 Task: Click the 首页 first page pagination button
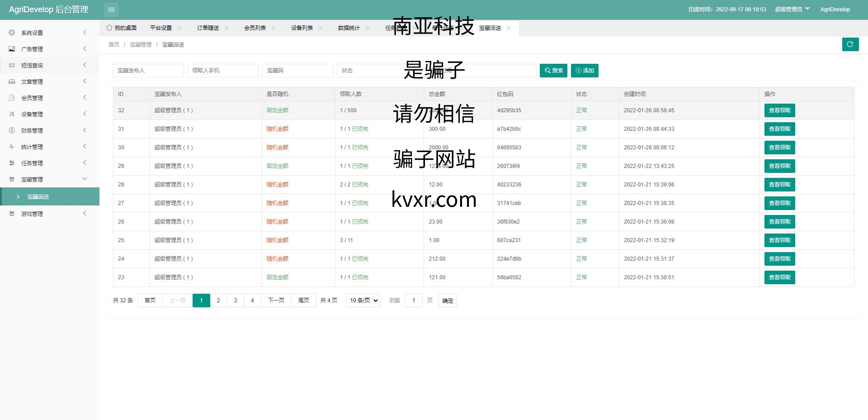pyautogui.click(x=150, y=301)
